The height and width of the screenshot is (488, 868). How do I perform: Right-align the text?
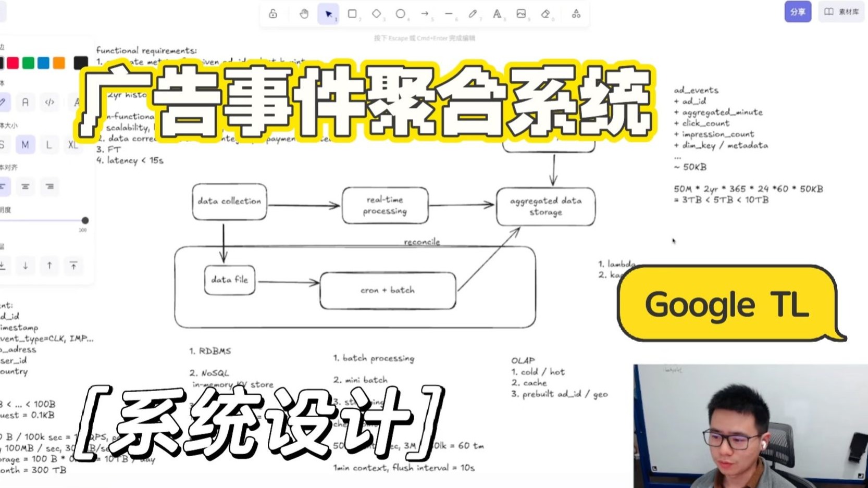pos(49,186)
